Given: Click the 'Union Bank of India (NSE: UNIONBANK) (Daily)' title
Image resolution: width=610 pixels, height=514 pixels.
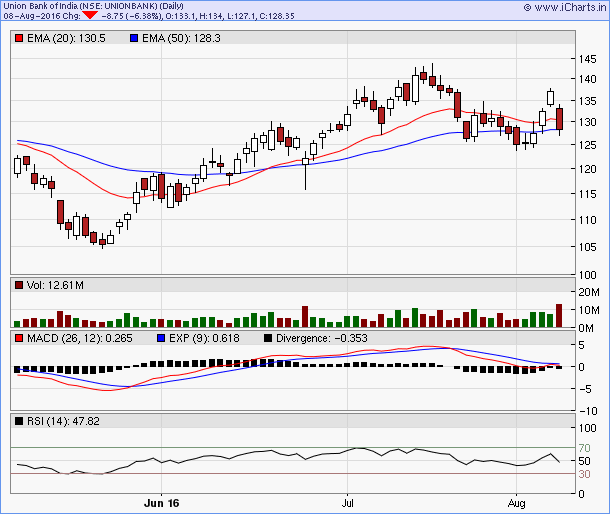Looking at the screenshot, I should pyautogui.click(x=93, y=6).
